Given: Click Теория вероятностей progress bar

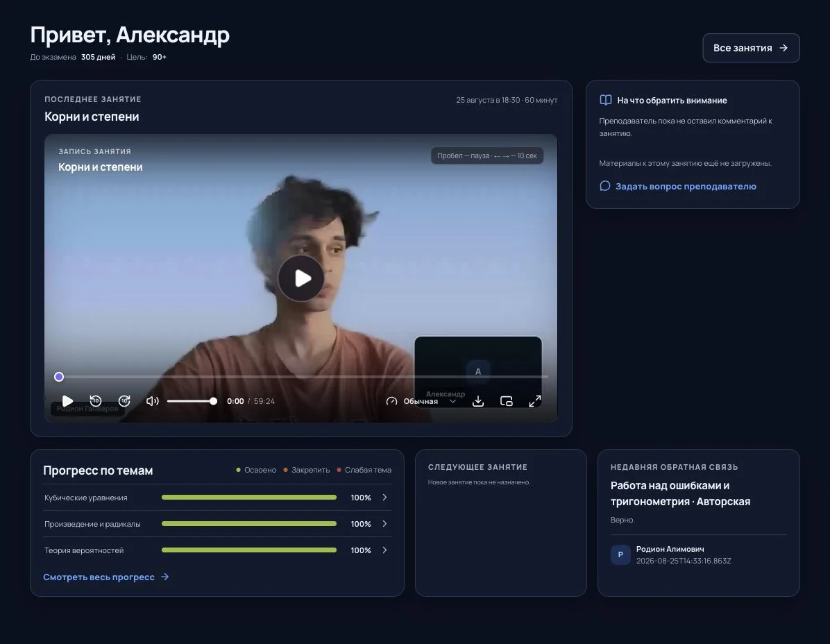Looking at the screenshot, I should click(248, 550).
